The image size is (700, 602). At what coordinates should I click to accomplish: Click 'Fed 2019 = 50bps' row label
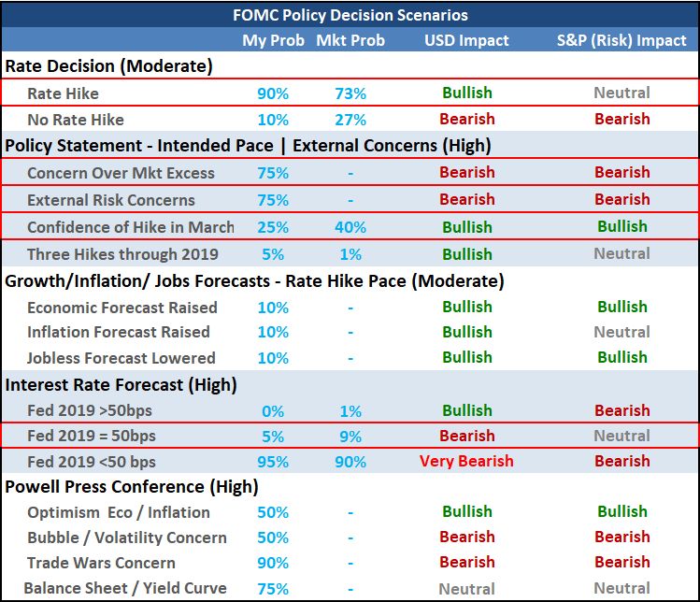[92, 436]
